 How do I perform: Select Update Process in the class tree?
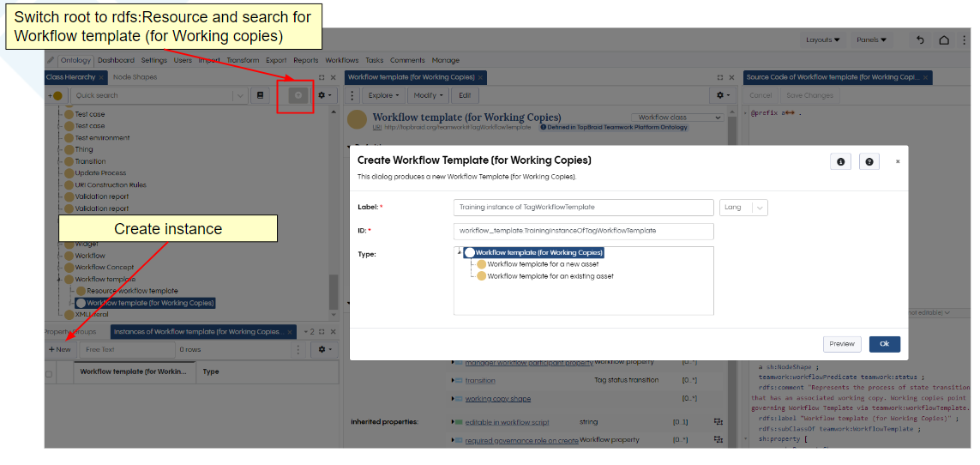pyautogui.click(x=100, y=172)
